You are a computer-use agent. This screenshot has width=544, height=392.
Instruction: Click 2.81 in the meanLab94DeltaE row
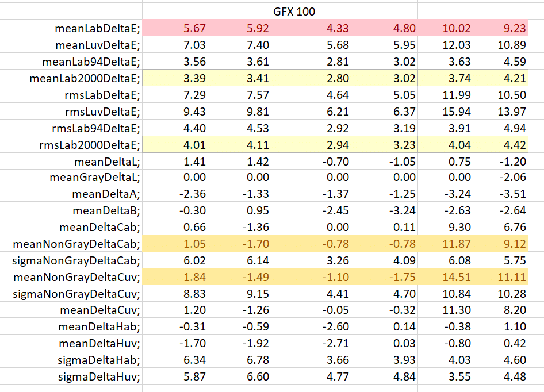tap(338, 62)
